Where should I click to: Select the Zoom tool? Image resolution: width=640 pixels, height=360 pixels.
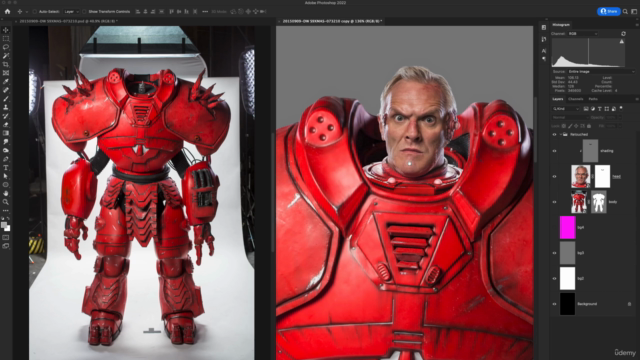(6, 202)
